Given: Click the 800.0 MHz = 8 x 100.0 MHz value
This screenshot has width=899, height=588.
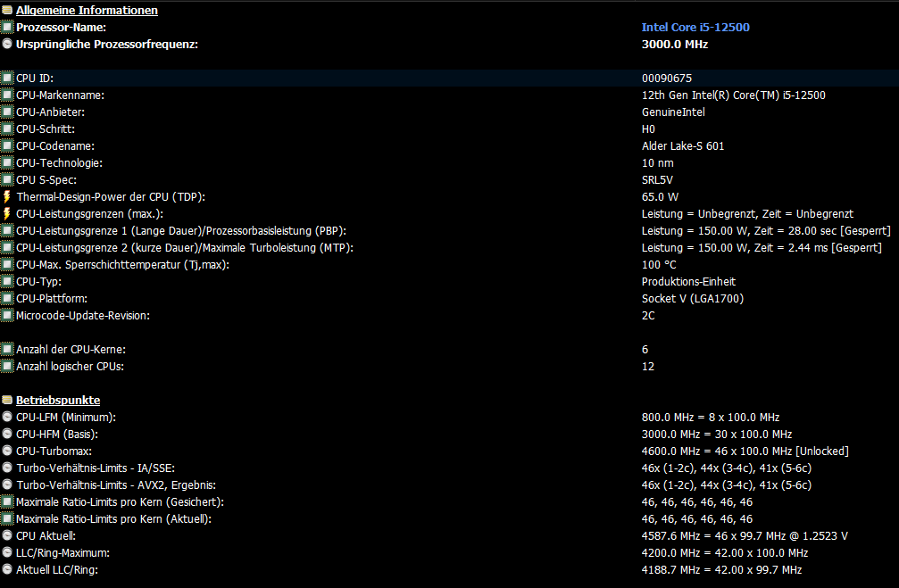Looking at the screenshot, I should [711, 418].
